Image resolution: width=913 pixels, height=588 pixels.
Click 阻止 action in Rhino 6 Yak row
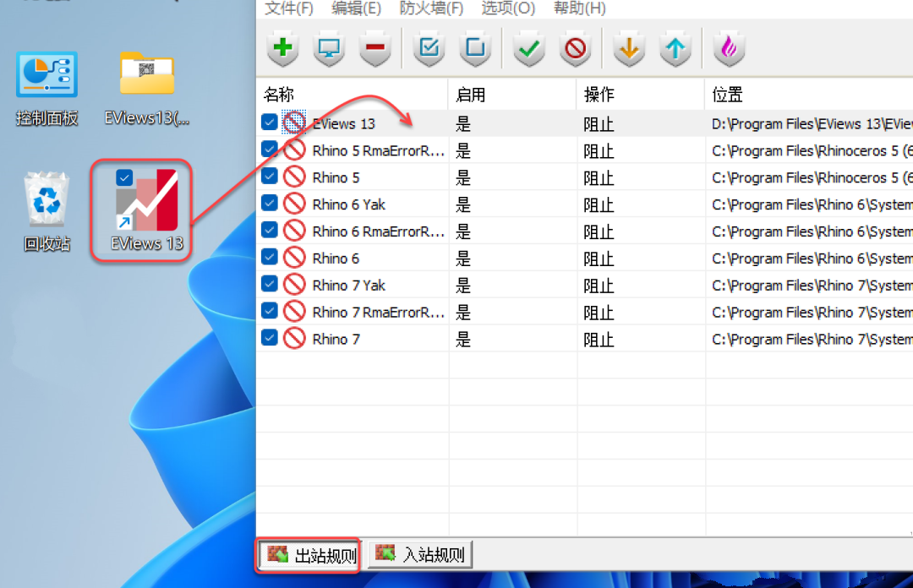[599, 205]
